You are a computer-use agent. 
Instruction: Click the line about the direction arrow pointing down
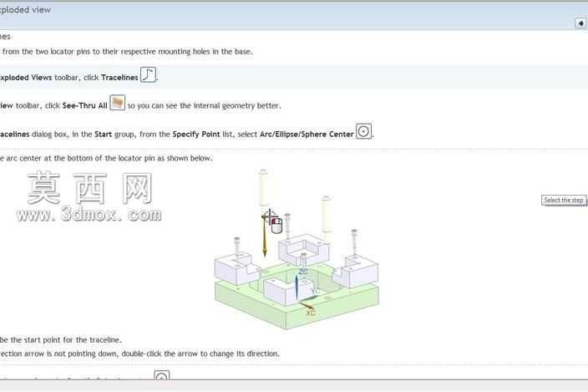[139, 354]
